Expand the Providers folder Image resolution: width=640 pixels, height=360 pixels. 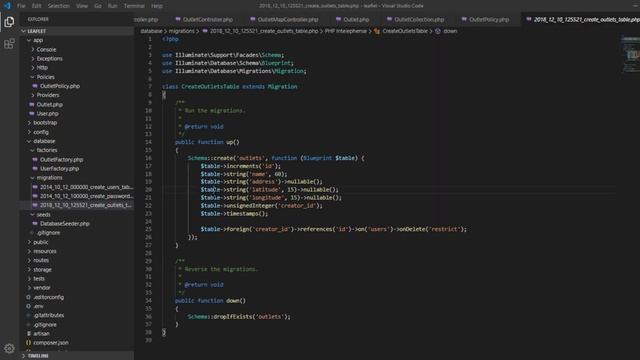click(33, 95)
